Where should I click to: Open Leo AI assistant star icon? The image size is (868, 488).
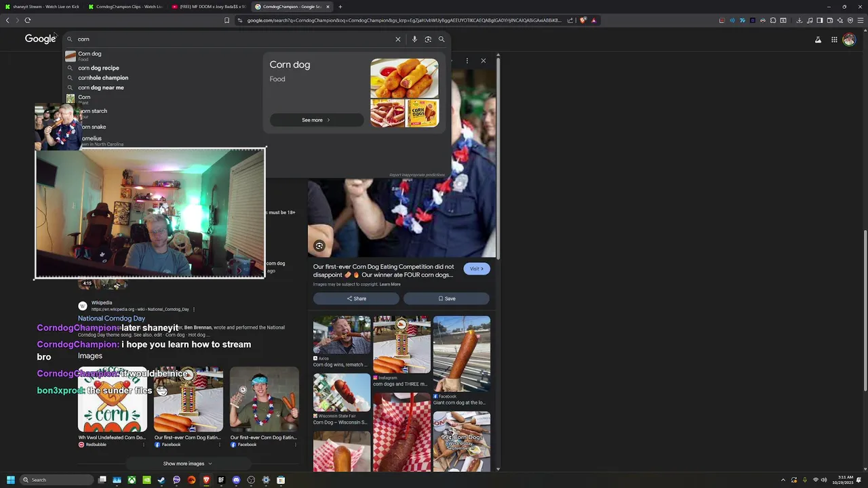tap(840, 20)
